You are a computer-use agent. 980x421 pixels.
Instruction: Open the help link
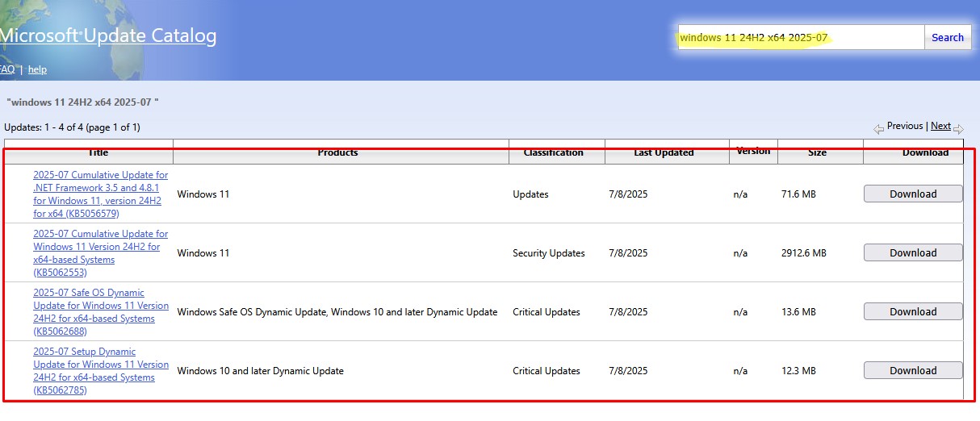[37, 69]
